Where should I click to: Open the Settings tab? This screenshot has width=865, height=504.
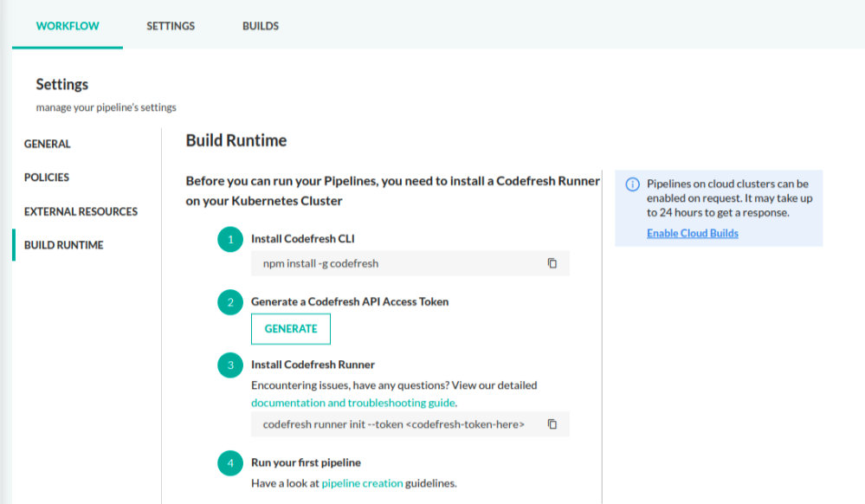tap(171, 26)
